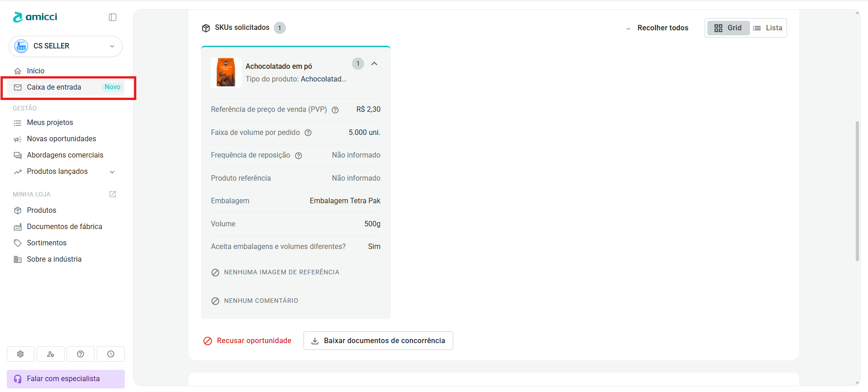868x392 pixels.
Task: Open the CS SELLER account dropdown
Action: [x=66, y=46]
